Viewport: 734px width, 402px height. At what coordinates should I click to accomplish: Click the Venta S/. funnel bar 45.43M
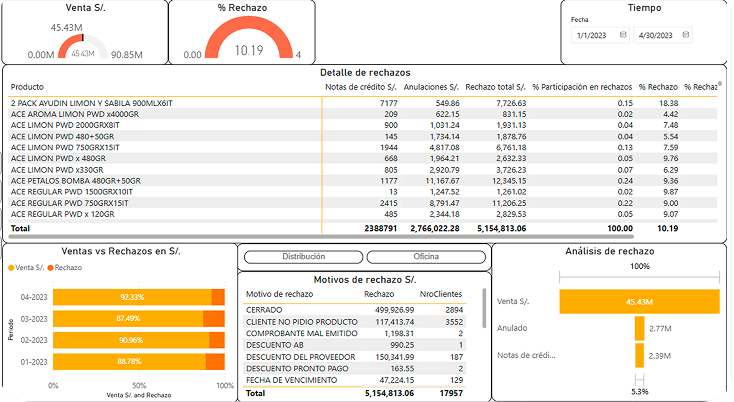click(x=639, y=302)
